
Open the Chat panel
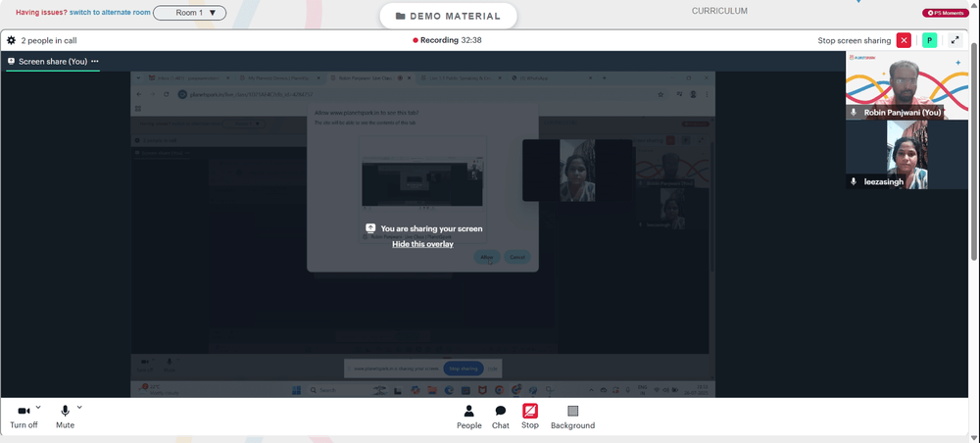coord(500,418)
